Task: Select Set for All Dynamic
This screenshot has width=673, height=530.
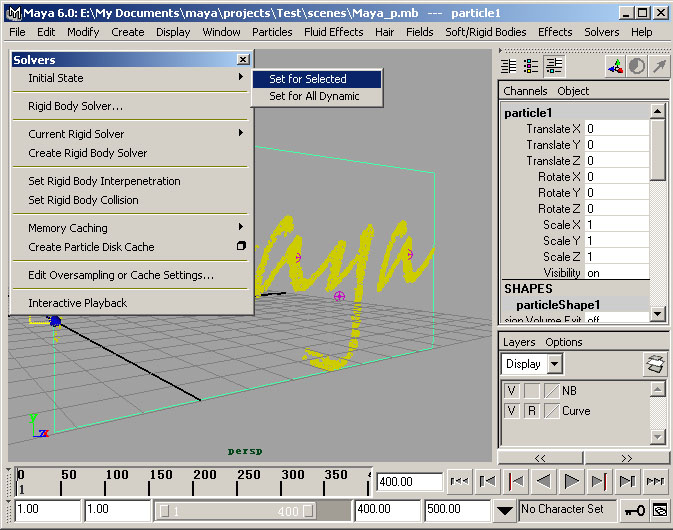Action: [314, 97]
